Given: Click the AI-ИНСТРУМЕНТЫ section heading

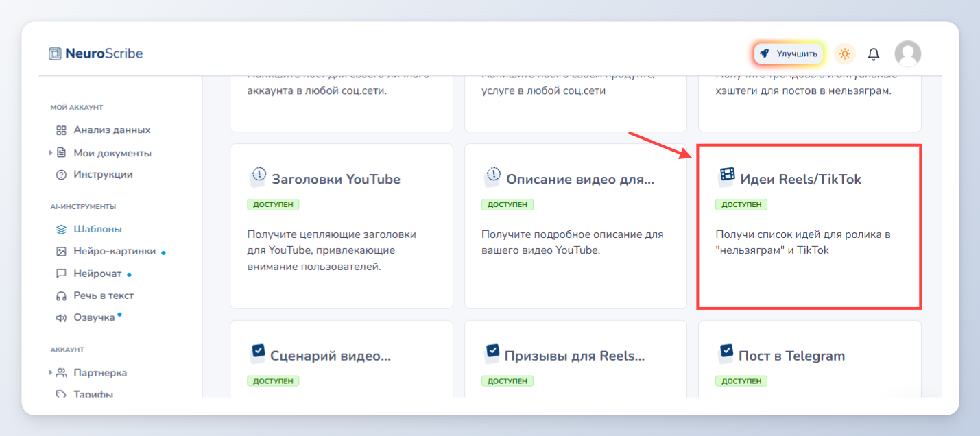Looking at the screenshot, I should [83, 206].
